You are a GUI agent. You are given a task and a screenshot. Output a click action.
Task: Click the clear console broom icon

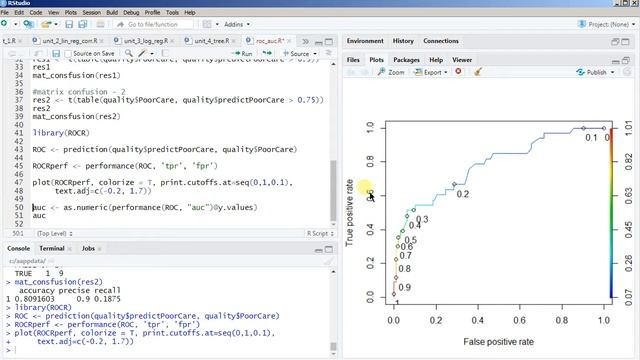[x=329, y=261]
